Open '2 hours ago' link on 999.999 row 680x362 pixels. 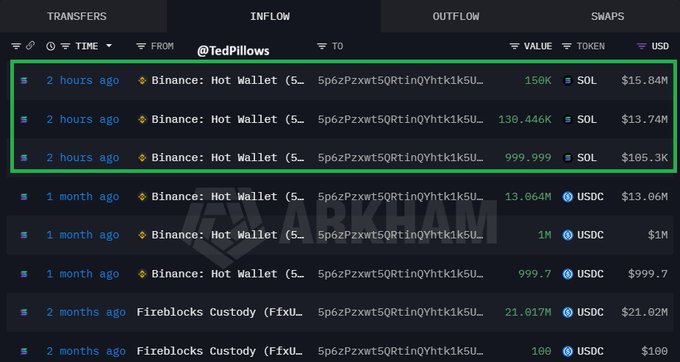[83, 158]
